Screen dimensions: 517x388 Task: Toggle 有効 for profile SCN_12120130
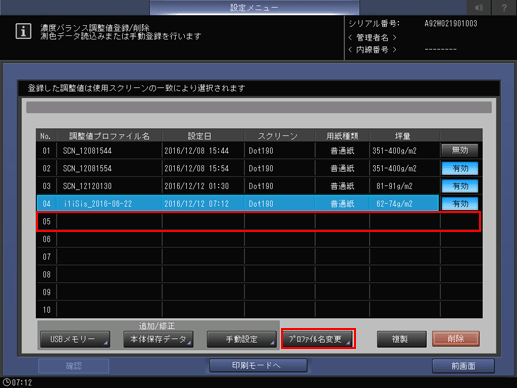(460, 186)
